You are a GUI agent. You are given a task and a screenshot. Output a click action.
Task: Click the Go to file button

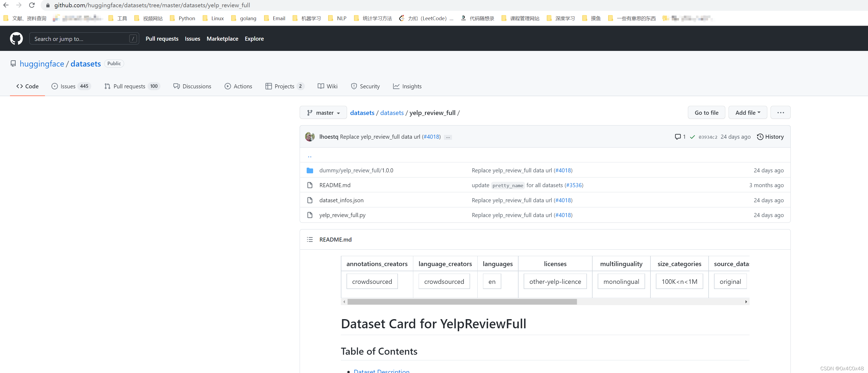(706, 113)
